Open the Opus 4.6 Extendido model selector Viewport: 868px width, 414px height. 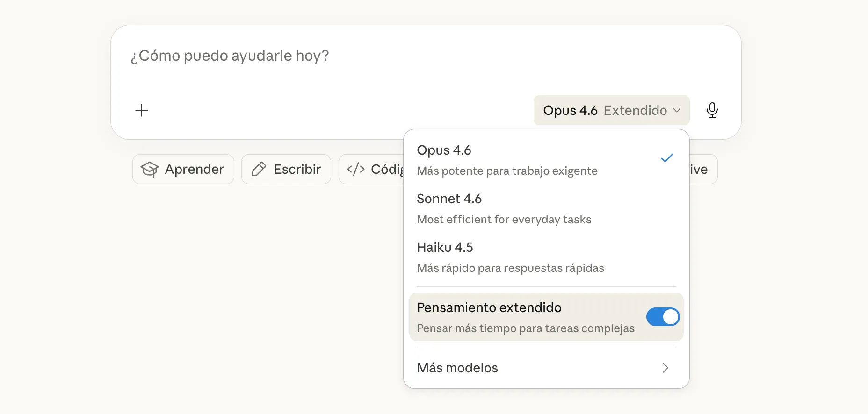[x=611, y=110]
